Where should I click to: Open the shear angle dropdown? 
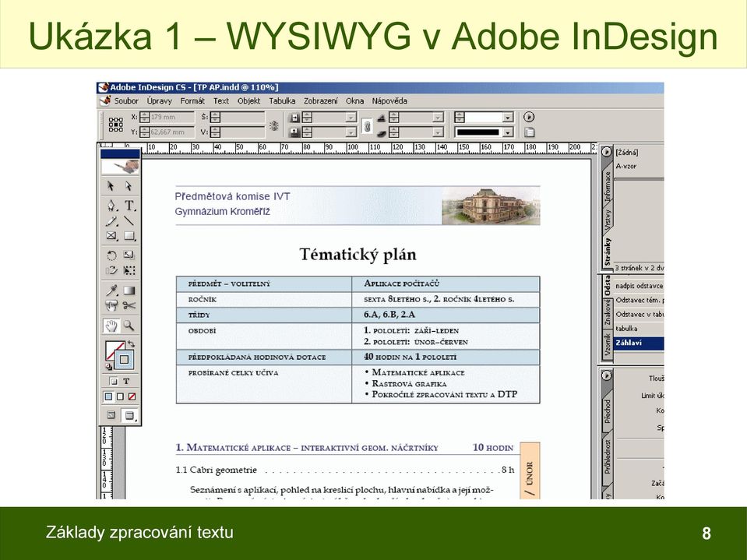[439, 132]
